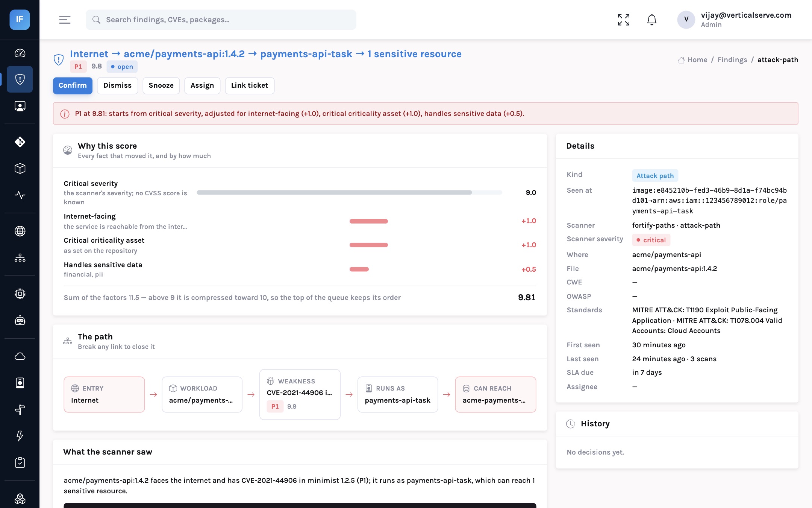Click the Critical severity 9.0 score bar
The width and height of the screenshot is (812, 508).
point(349,192)
